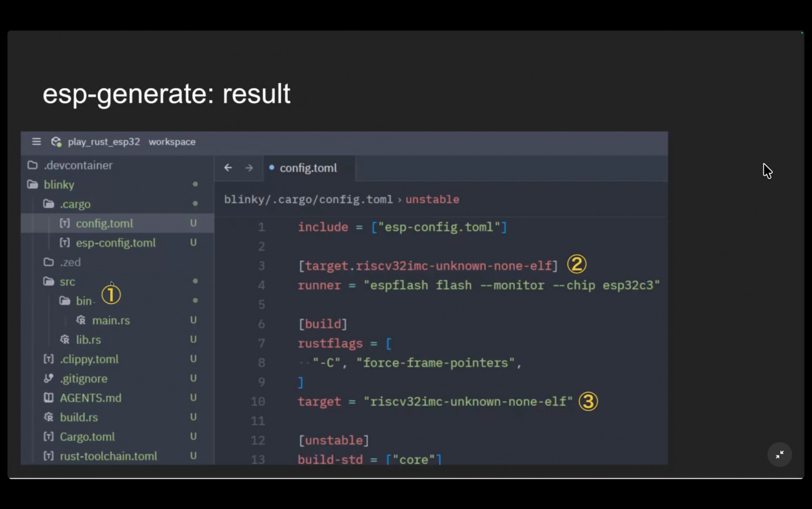Click the modified dot beside blinky folder

click(x=195, y=184)
